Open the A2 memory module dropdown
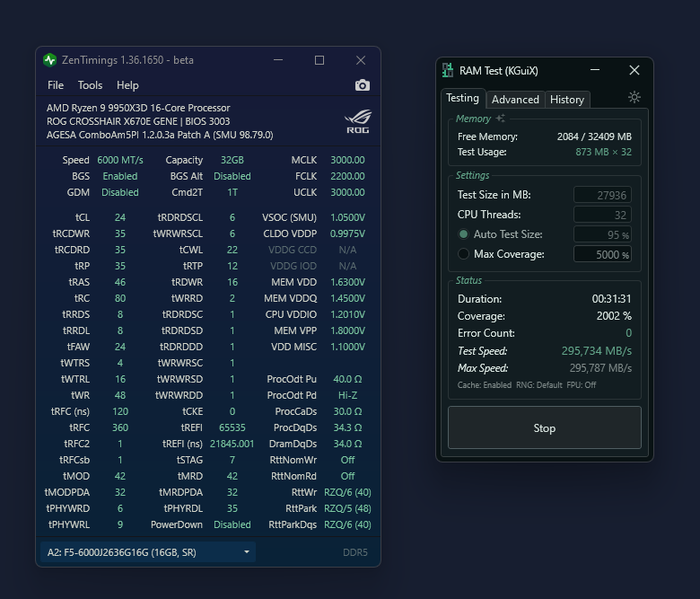 [x=147, y=552]
